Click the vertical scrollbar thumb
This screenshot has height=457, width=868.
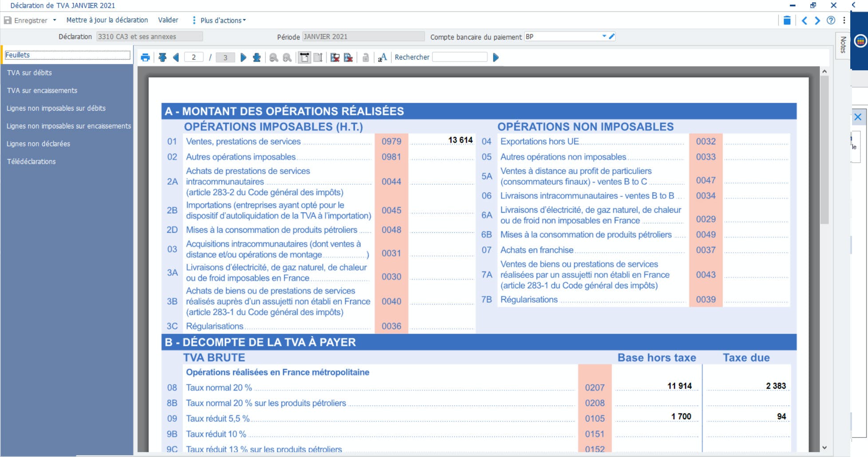coord(825,150)
